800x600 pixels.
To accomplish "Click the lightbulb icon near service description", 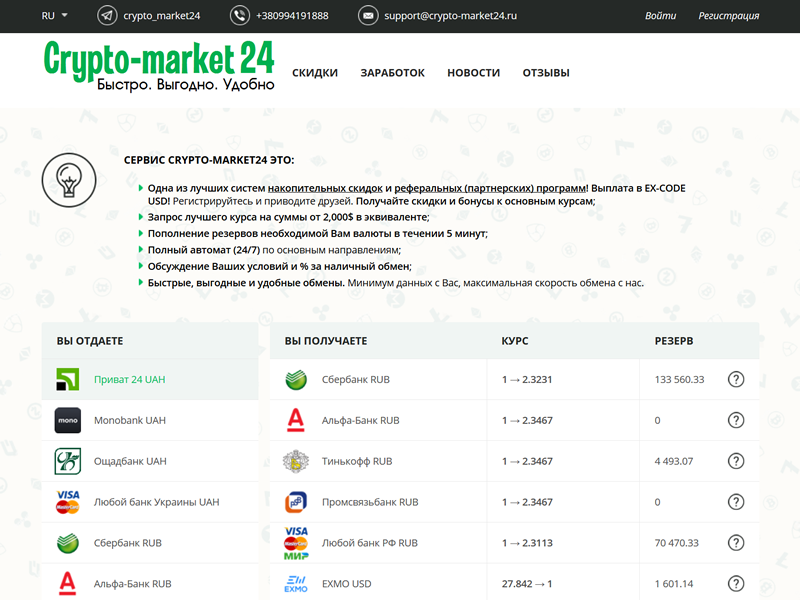I will pos(69,180).
